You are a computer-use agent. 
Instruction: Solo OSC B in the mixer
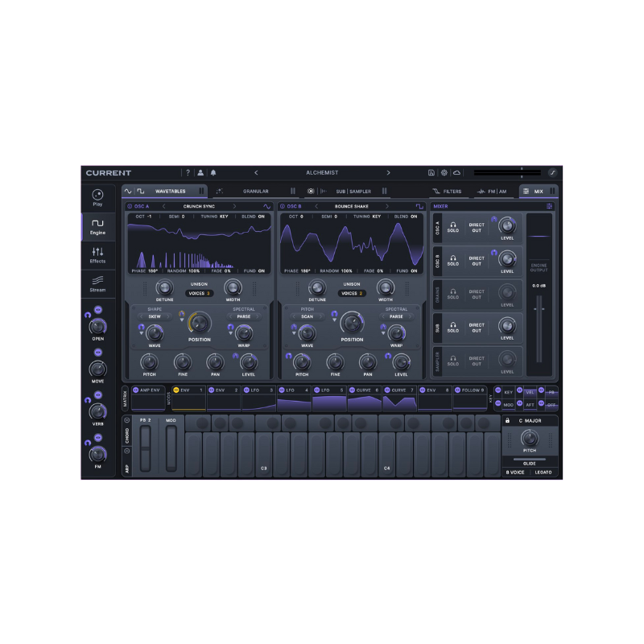(x=453, y=260)
